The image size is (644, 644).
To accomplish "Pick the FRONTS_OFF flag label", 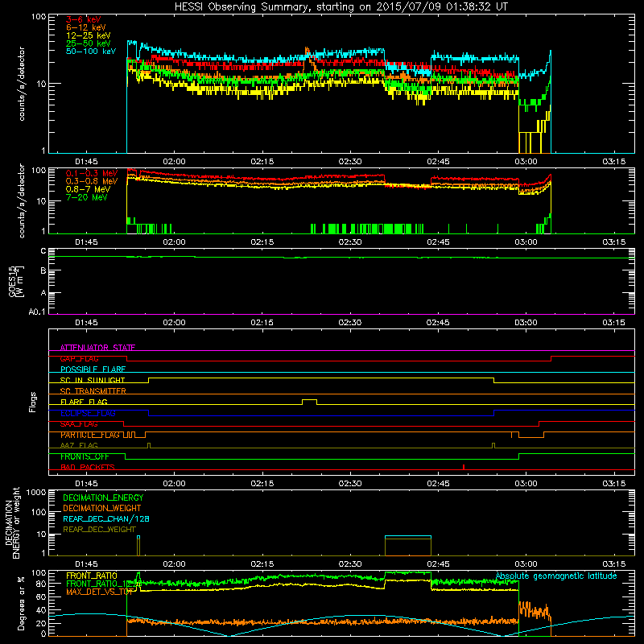I will click(x=85, y=456).
